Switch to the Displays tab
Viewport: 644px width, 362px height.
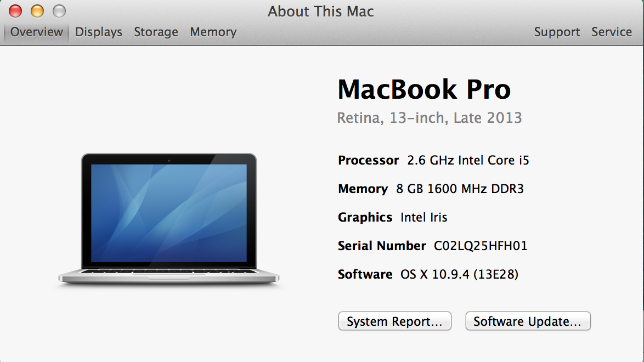pos(99,32)
